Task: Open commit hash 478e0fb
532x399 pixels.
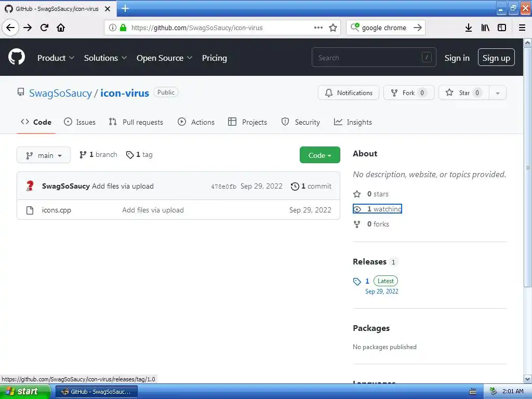Action: click(223, 187)
